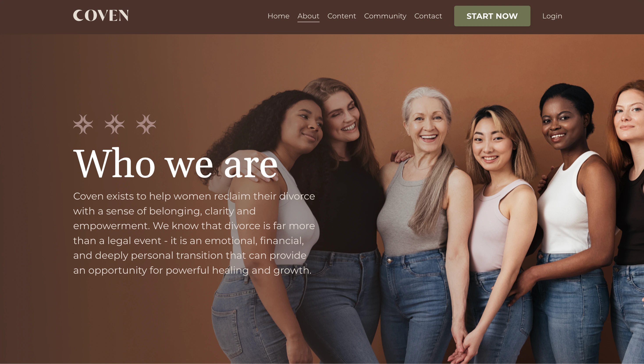Click empty header area beside the COVEN logo
The height and width of the screenshot is (364, 644).
(x=195, y=16)
